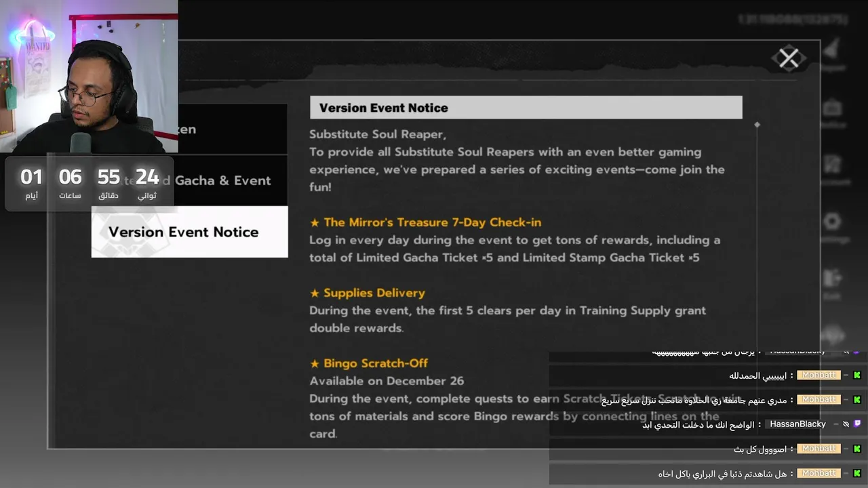Click The Mirror's Treasure 7-Day Check-in heading
This screenshot has height=488, width=868.
click(432, 222)
